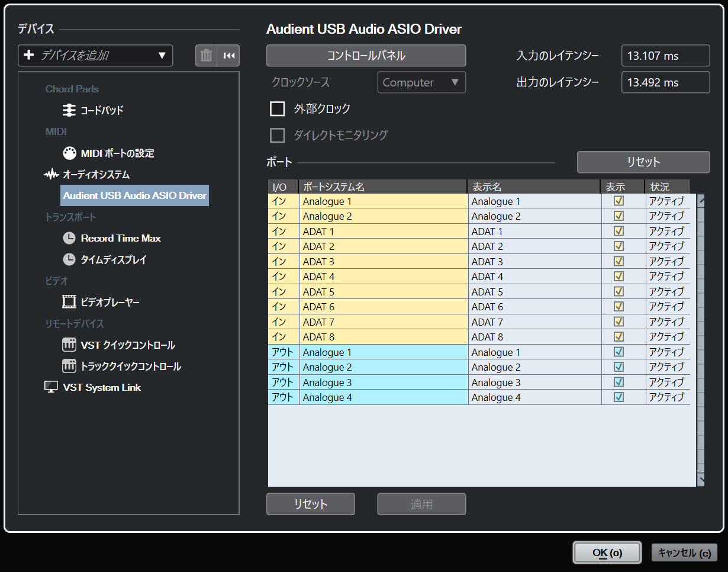
Task: Select オーディオシステム in device tree
Action: [x=96, y=175]
